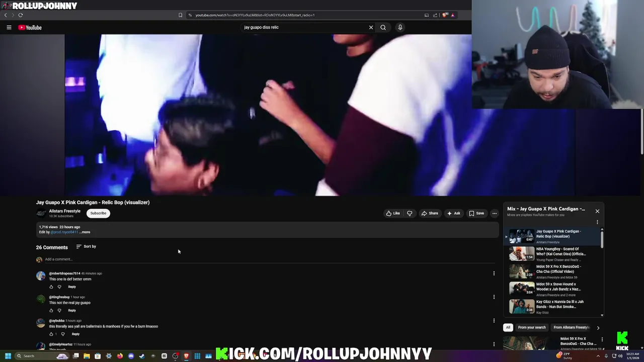Play Kay Glizz Nun But Smoke from Mix

553,306
